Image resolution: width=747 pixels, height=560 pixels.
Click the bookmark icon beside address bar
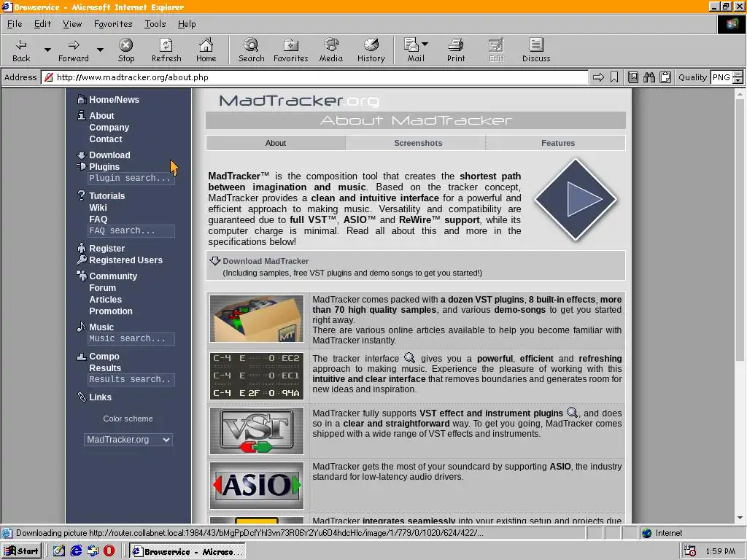click(x=614, y=77)
